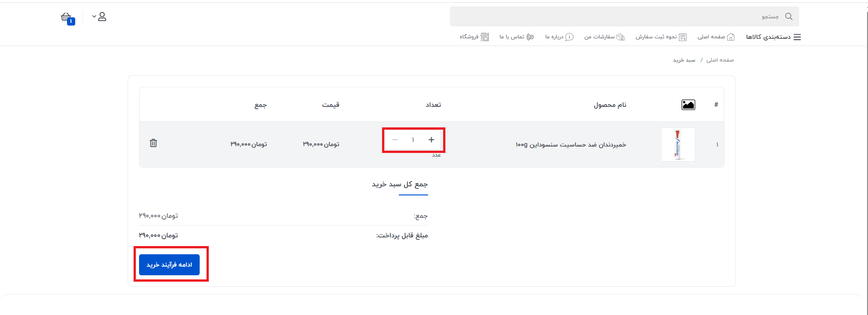The width and height of the screenshot is (868, 315).
Task: Open the shopping cart basket icon
Action: point(67,17)
